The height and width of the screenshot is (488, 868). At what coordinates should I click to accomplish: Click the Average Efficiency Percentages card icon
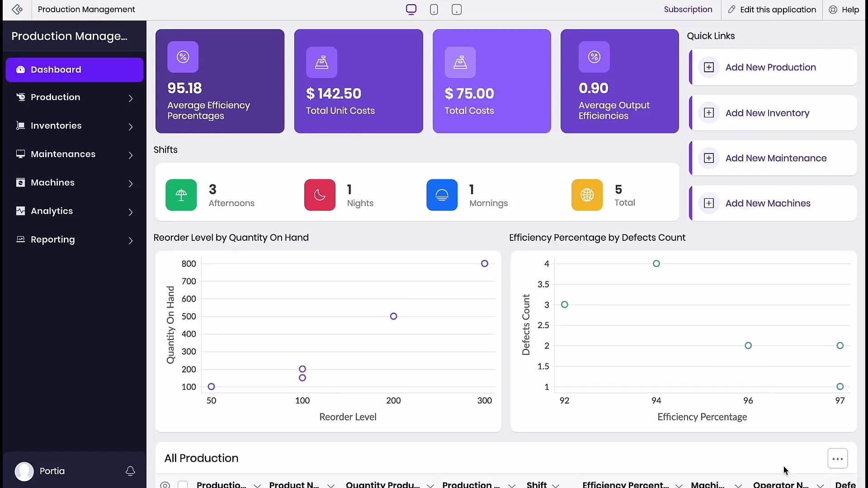tap(183, 57)
